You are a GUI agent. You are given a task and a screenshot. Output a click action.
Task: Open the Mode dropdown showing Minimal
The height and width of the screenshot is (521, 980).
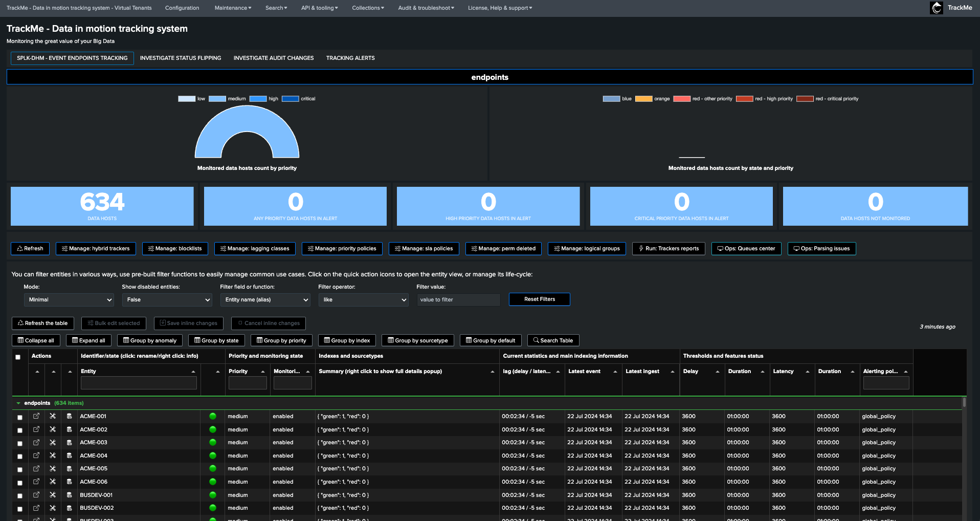69,300
